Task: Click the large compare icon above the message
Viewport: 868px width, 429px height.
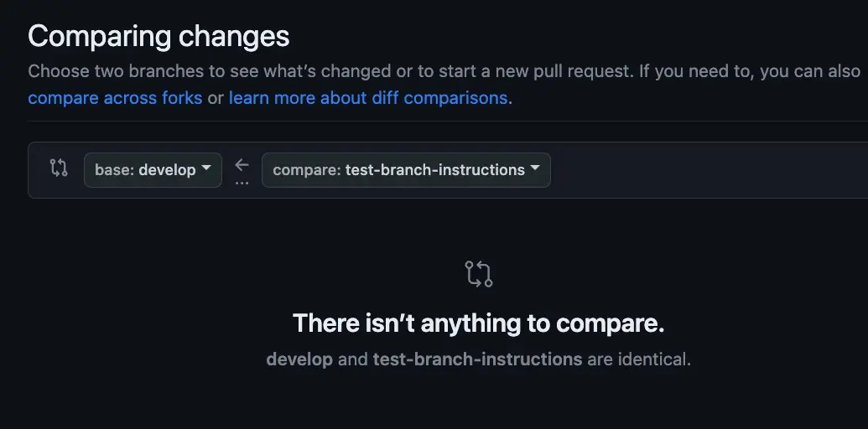Action: pos(478,275)
